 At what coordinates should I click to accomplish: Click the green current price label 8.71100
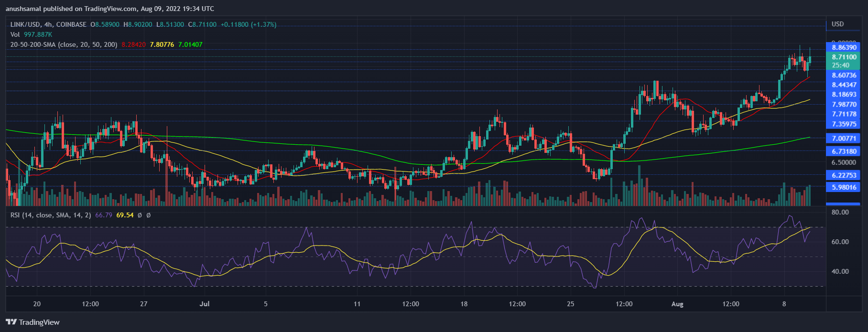point(843,57)
